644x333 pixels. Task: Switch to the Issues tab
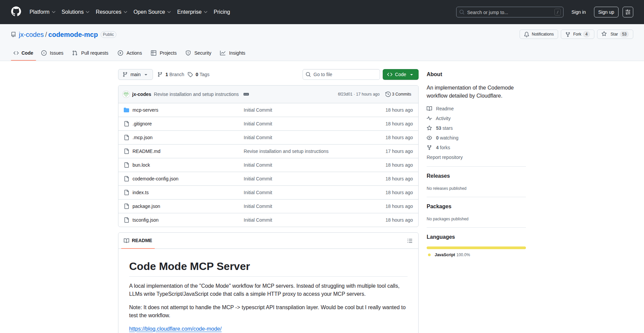tap(52, 53)
